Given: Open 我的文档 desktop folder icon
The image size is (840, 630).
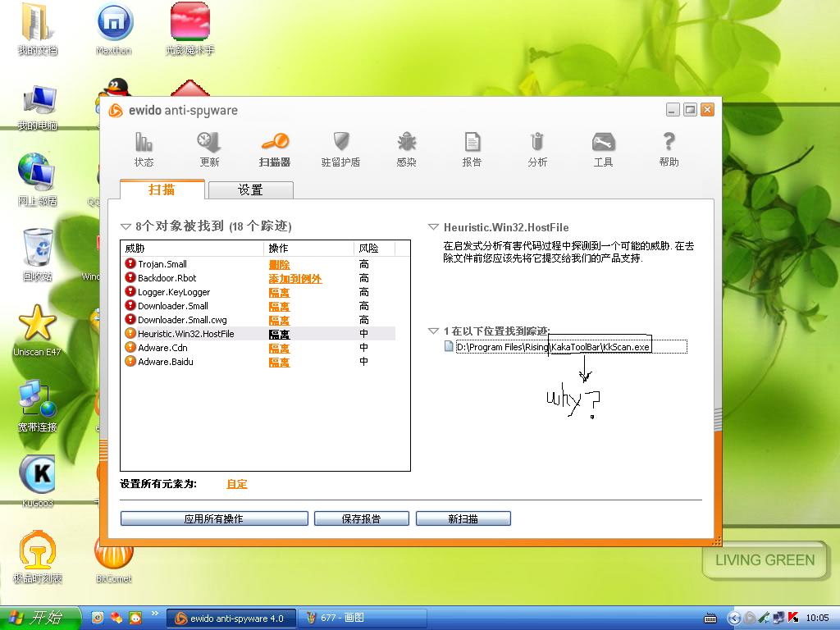Looking at the screenshot, I should (37, 29).
